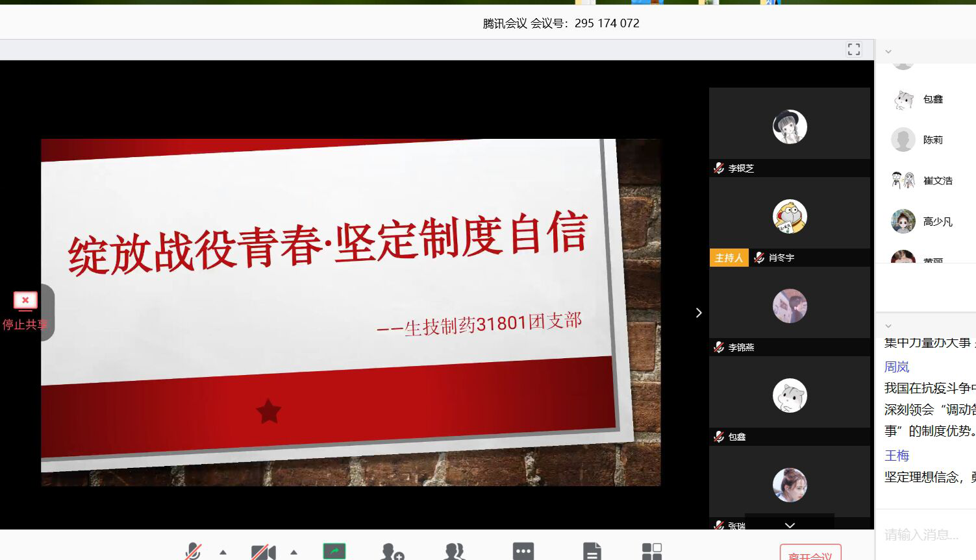Open the invite participants icon
This screenshot has height=560, width=976.
392,552
